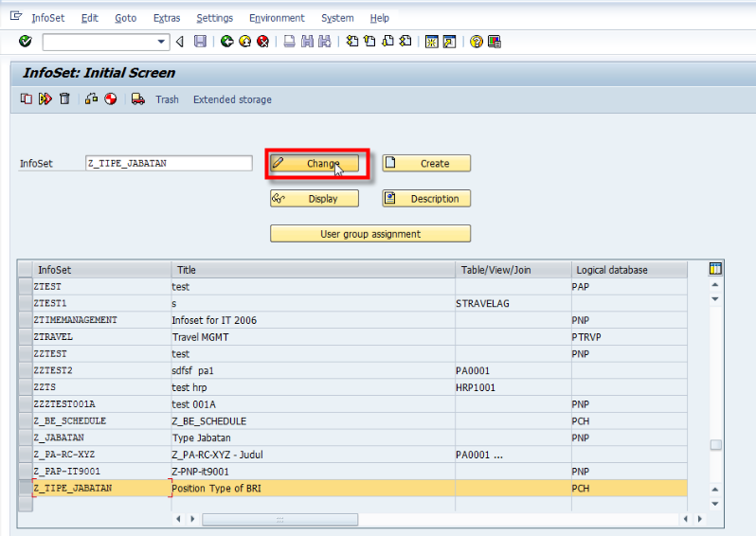Click the Create New Session icon
Screen dimensions: 756x536
point(431,42)
